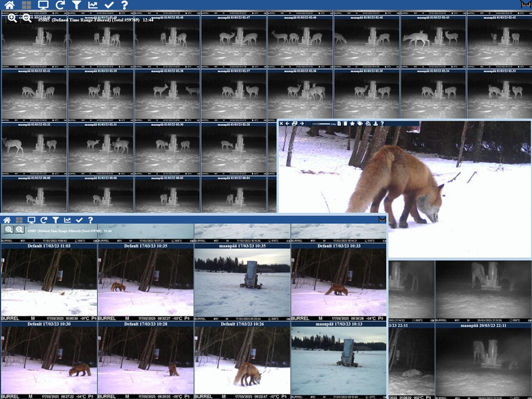This screenshot has height=399, width=532.
Task: Go to the next image with the right arrow
Action: (301, 124)
